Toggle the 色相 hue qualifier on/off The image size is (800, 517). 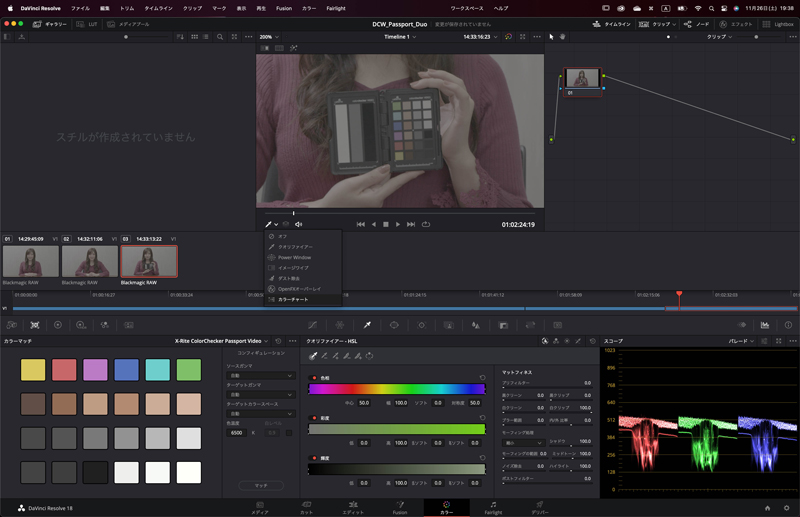click(x=313, y=377)
